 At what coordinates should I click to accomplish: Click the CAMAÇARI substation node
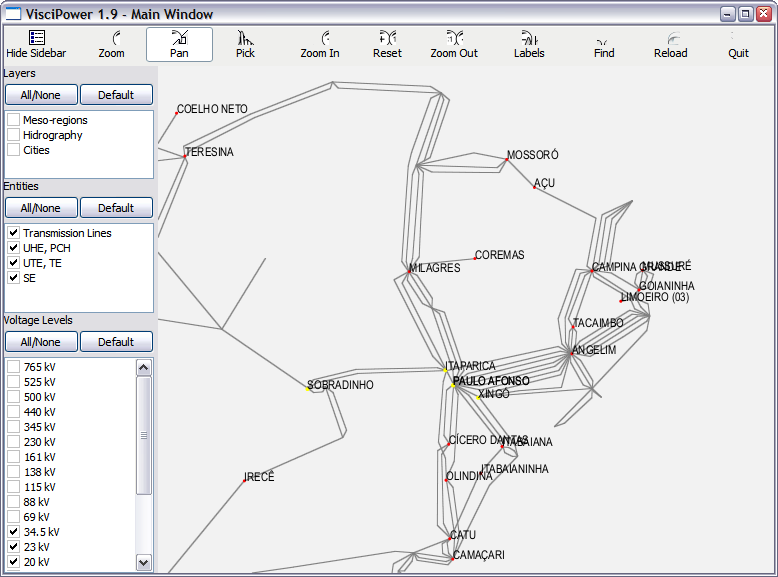[x=453, y=559]
